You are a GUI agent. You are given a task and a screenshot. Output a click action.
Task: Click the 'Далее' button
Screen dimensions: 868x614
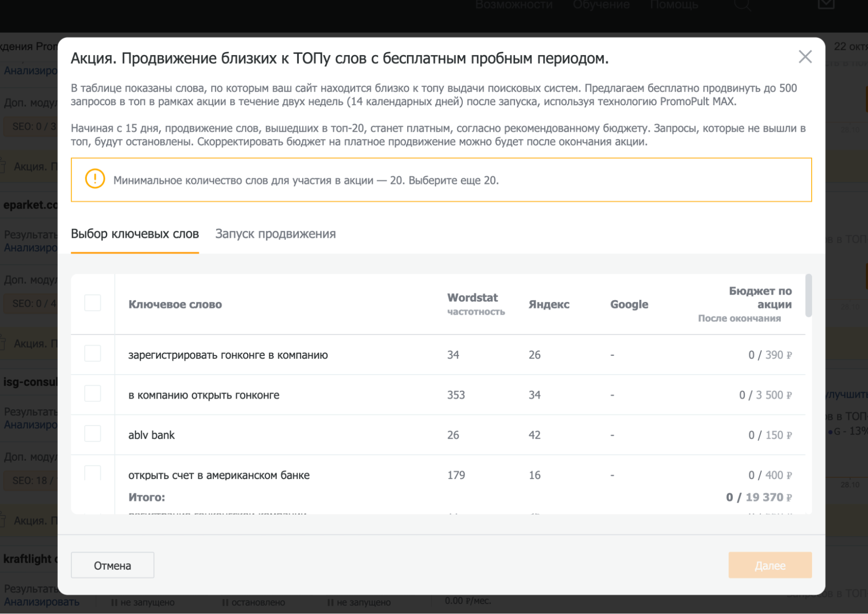pyautogui.click(x=770, y=565)
